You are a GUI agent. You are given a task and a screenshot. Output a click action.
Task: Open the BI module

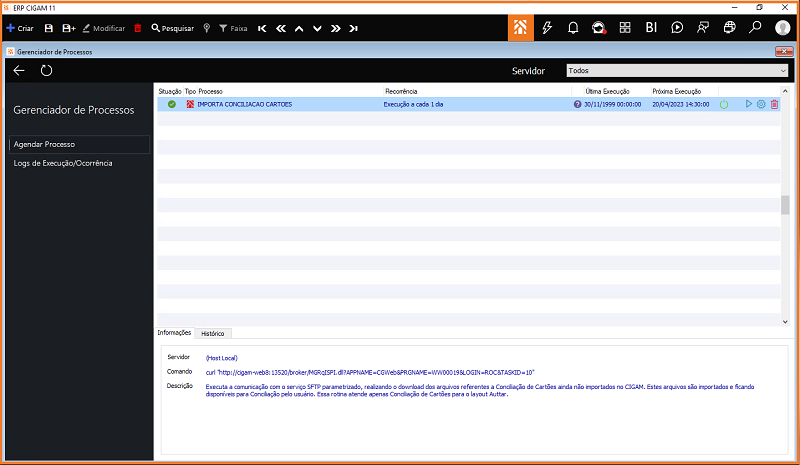(651, 28)
